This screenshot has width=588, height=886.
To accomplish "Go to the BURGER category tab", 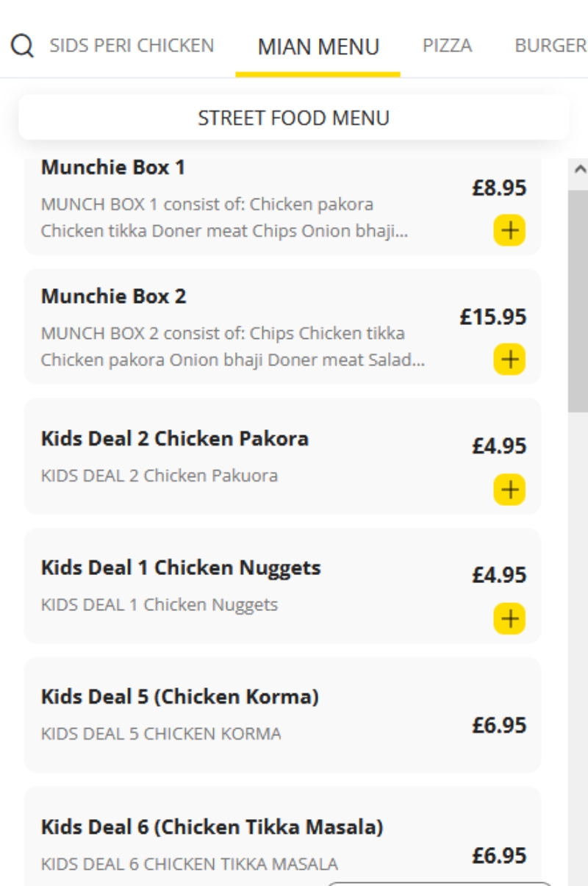I will tap(551, 46).
